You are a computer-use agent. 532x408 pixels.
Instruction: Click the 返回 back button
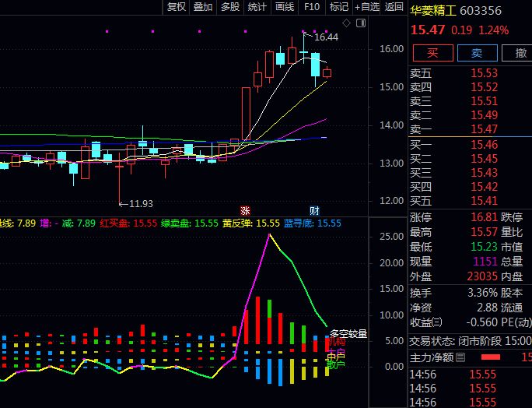pos(394,7)
